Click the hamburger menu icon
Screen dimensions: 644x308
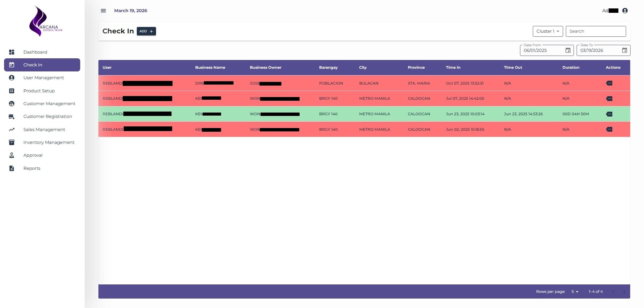pos(103,11)
